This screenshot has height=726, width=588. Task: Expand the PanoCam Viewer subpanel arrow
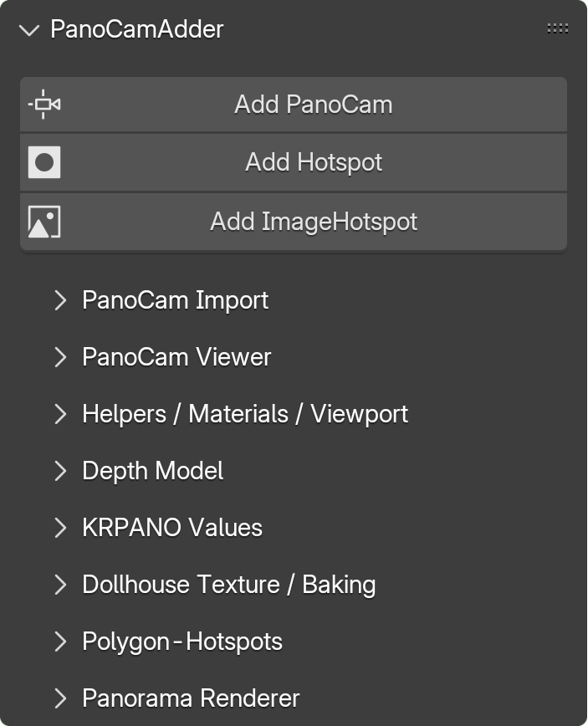59,357
